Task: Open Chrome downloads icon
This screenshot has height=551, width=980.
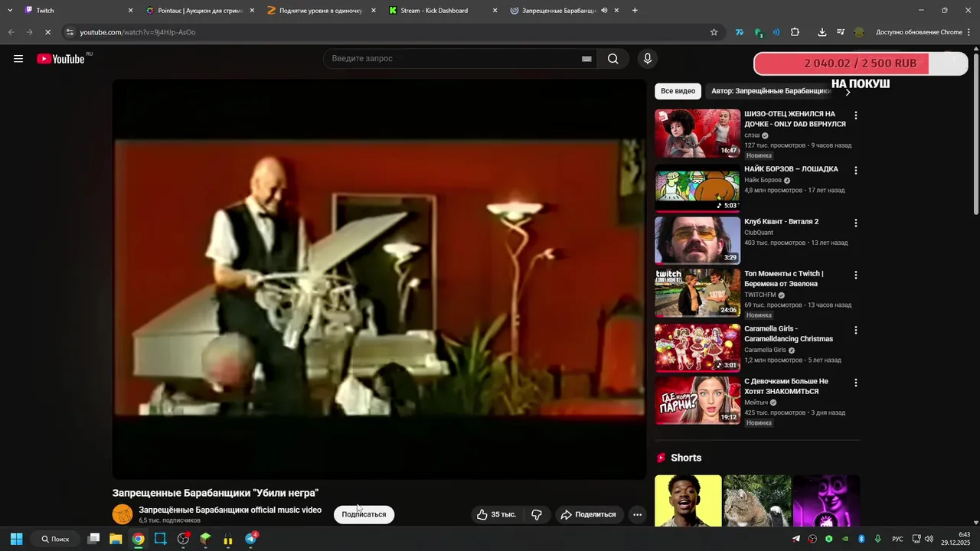Action: (x=822, y=32)
